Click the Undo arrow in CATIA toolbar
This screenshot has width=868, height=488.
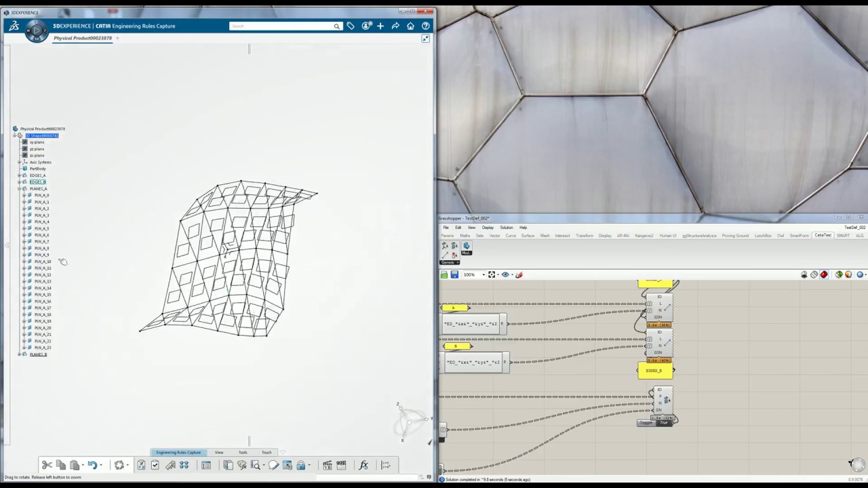pos(92,465)
